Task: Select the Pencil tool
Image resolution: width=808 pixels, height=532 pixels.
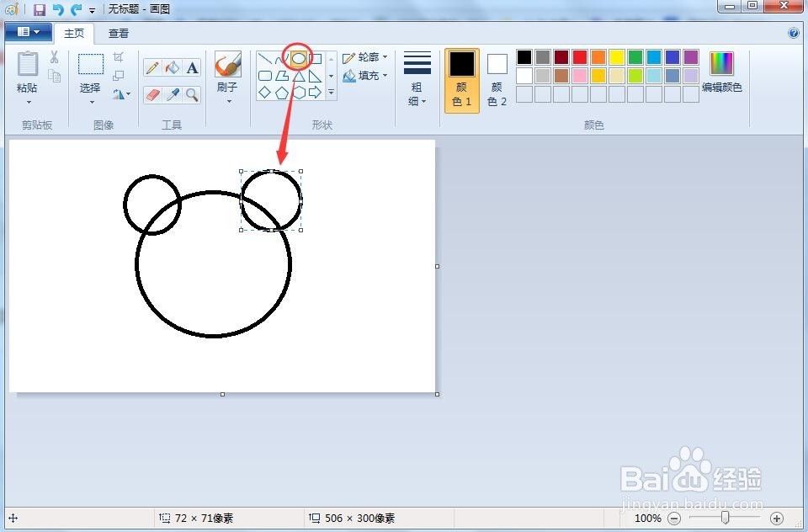Action: [152, 67]
